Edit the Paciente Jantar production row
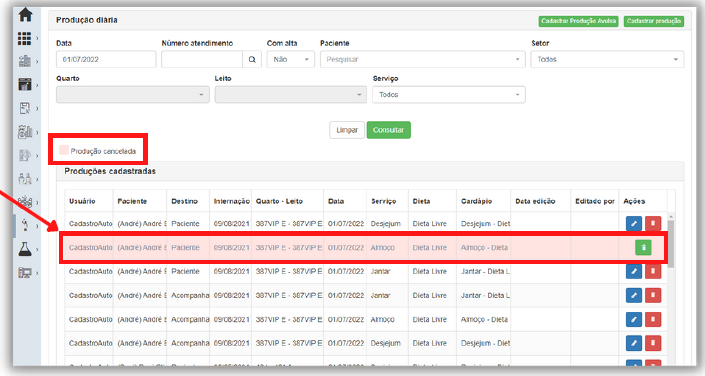Screen dimensions: 705x376 (634, 271)
